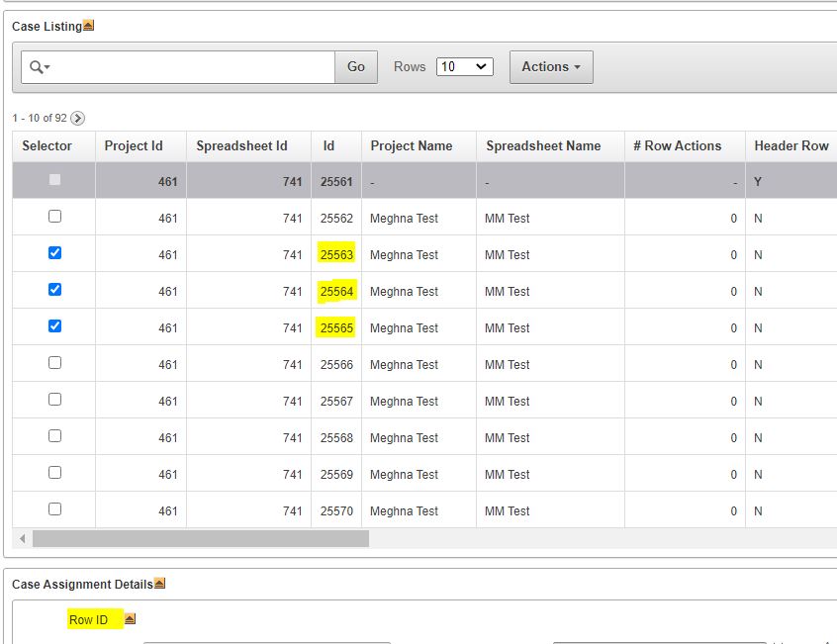Open the Actions menu
This screenshot has width=837, height=644.
[550, 66]
